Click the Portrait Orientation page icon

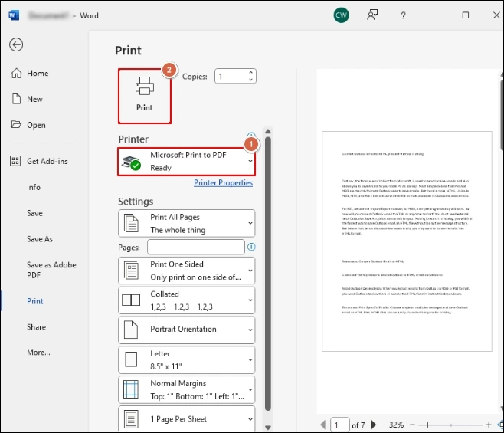pyautogui.click(x=131, y=330)
